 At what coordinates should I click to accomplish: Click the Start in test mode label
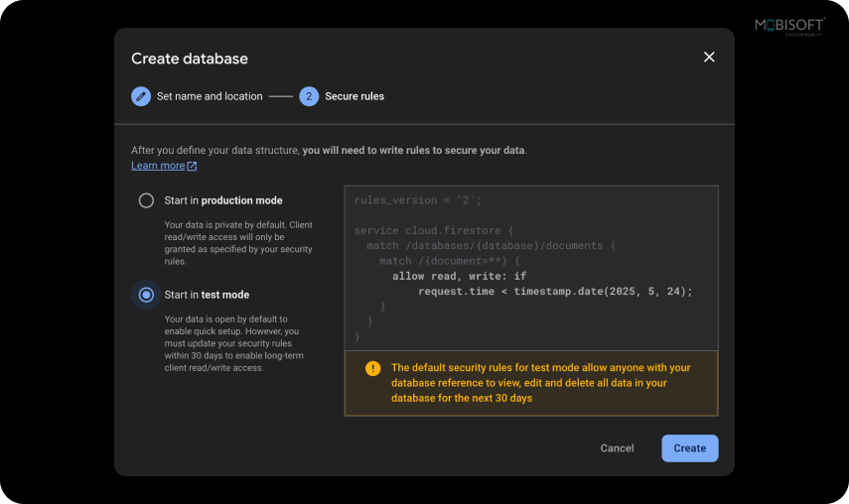207,295
